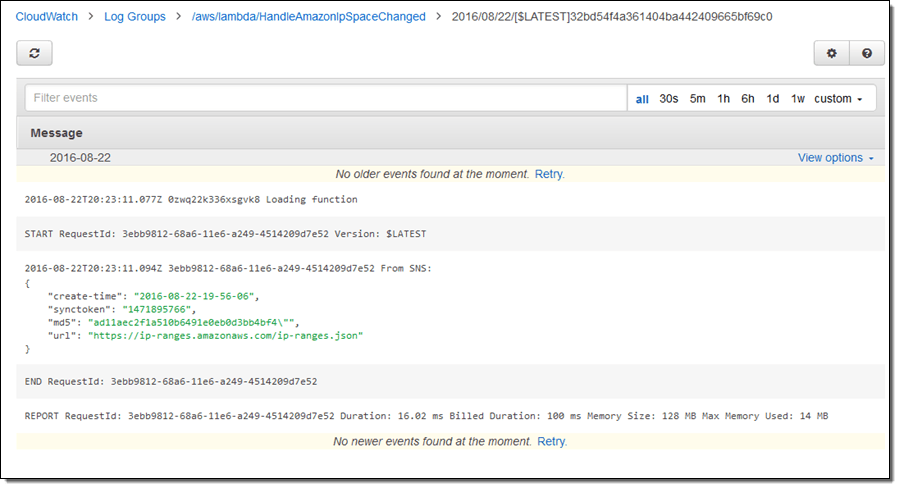900x489 pixels.
Task: Go to CloudWatch breadcrumb link
Action: click(46, 17)
